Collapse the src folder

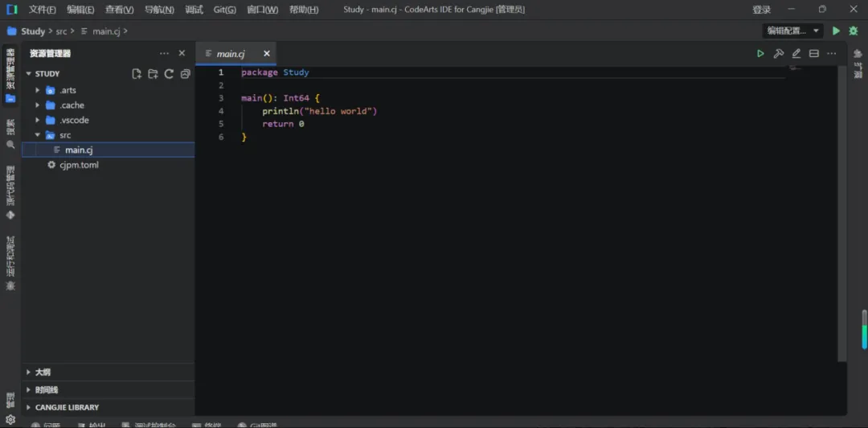(x=38, y=134)
